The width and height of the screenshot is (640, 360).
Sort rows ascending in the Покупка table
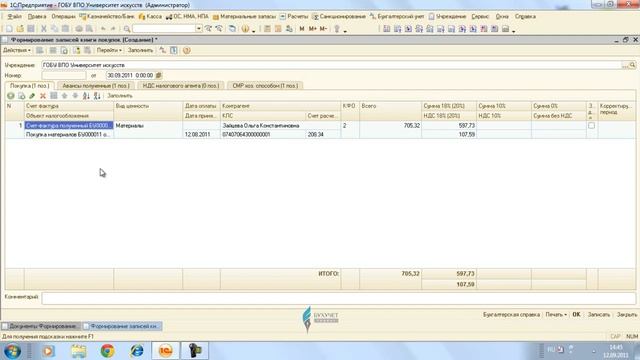tap(86, 96)
